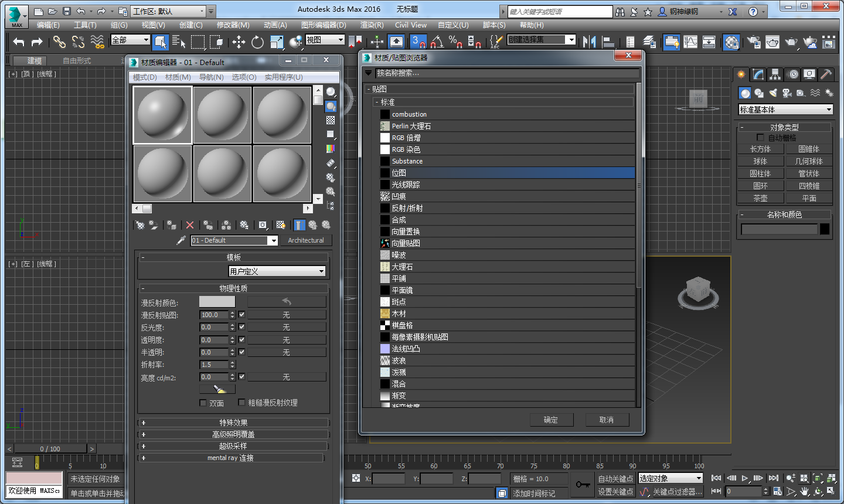Open the 导航(N) menu in material editor

[211, 77]
